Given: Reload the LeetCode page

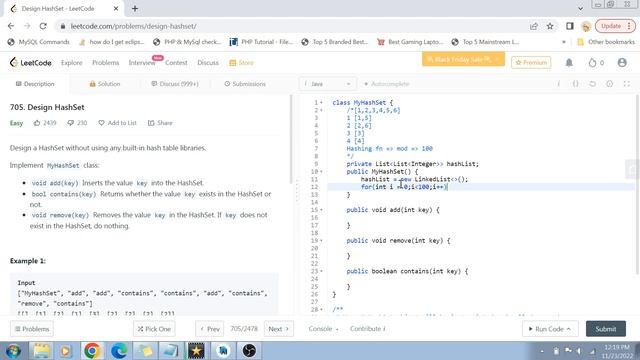Looking at the screenshot, I should 43,26.
